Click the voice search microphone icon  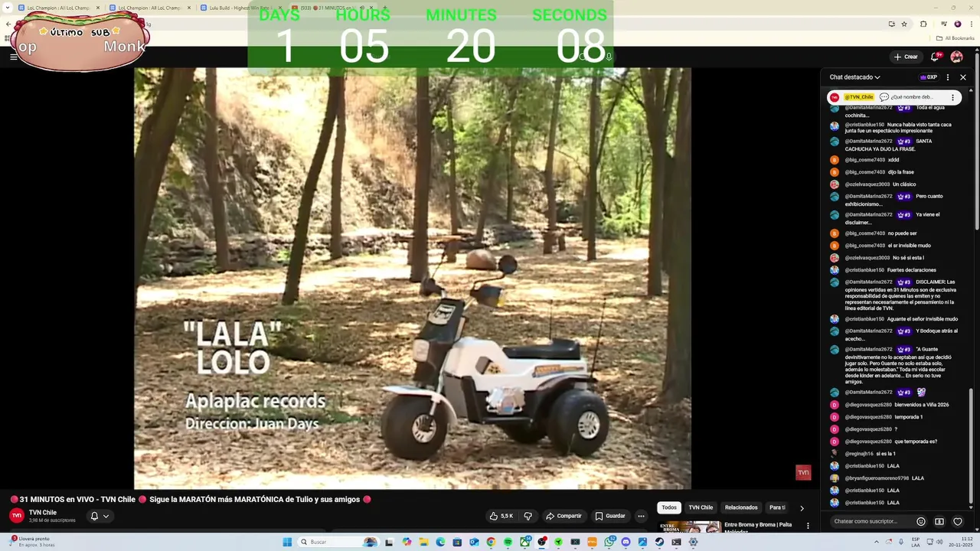pyautogui.click(x=609, y=57)
